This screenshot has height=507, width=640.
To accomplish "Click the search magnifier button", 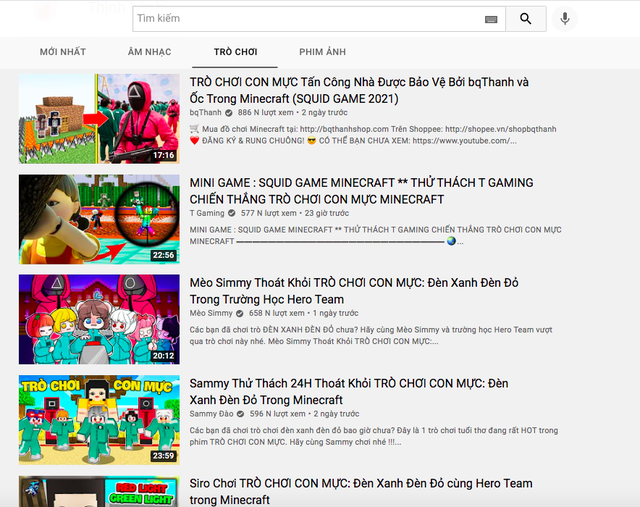I will pos(526,19).
